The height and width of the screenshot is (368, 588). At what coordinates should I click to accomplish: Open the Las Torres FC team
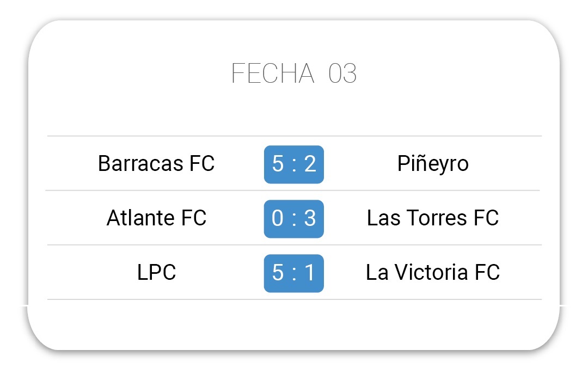click(x=433, y=218)
